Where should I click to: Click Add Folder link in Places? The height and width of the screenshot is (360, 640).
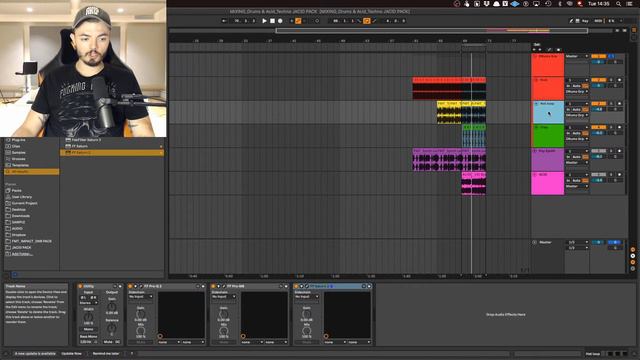coord(22,254)
